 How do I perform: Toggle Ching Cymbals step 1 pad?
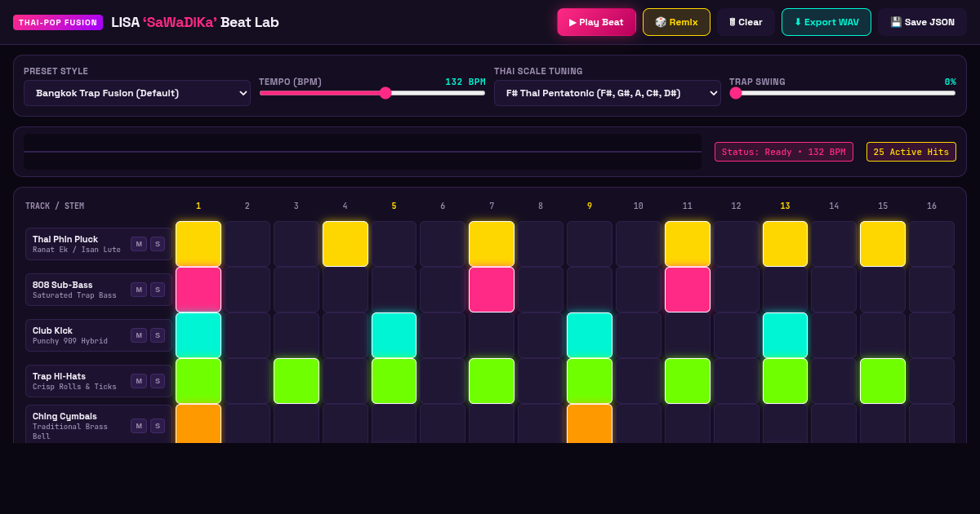pyautogui.click(x=198, y=423)
